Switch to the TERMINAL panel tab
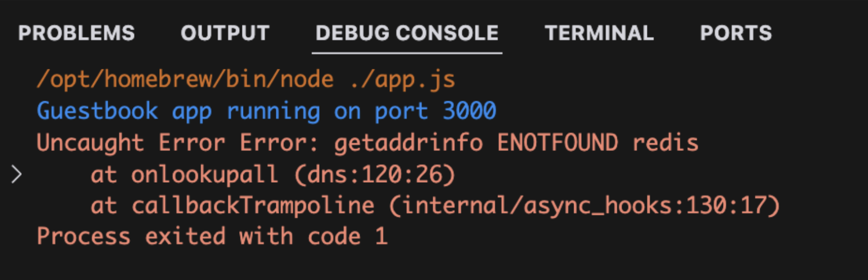868x280 pixels. coord(599,33)
